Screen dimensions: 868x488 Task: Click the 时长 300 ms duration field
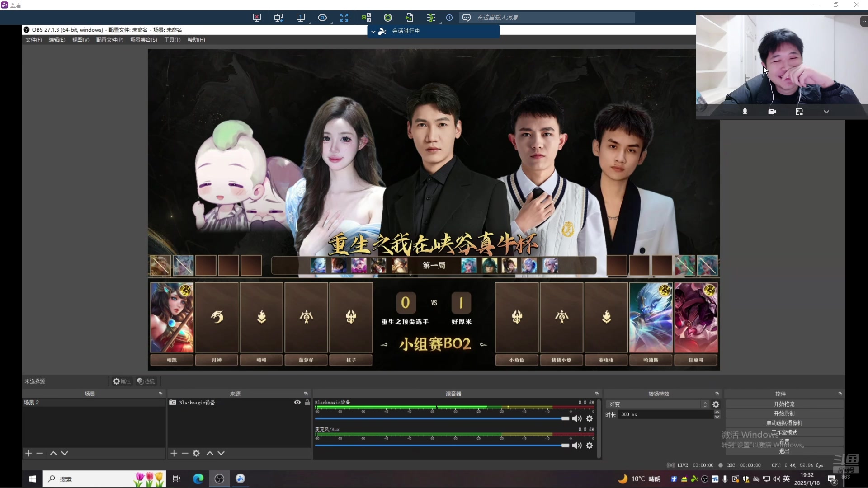click(x=665, y=415)
